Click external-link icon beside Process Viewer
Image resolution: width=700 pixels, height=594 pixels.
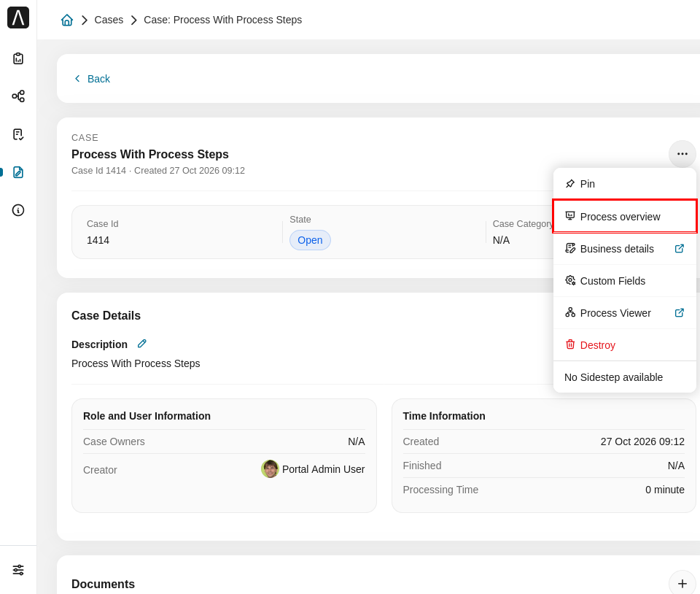pos(680,312)
